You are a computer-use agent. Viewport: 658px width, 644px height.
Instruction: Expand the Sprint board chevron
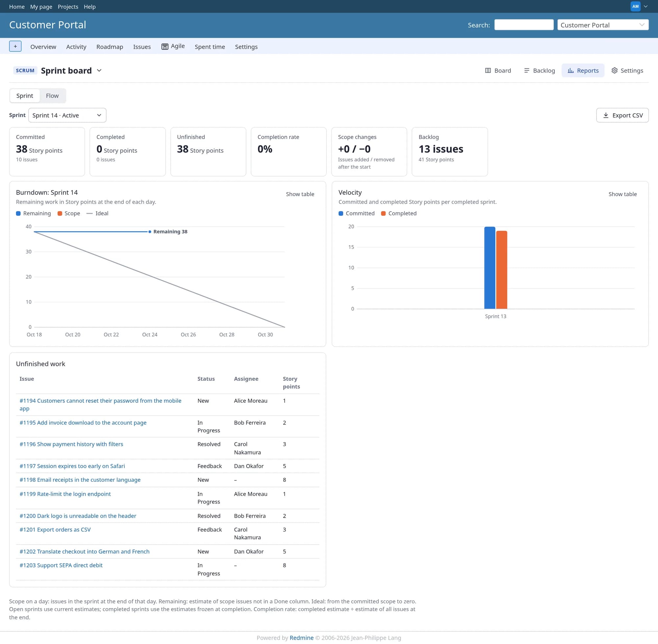pos(99,70)
